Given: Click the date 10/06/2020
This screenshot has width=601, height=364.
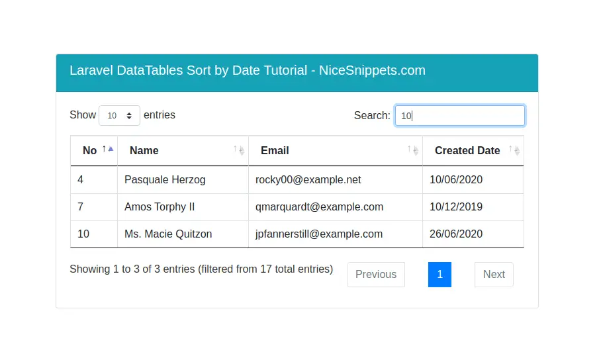Looking at the screenshot, I should (456, 180).
